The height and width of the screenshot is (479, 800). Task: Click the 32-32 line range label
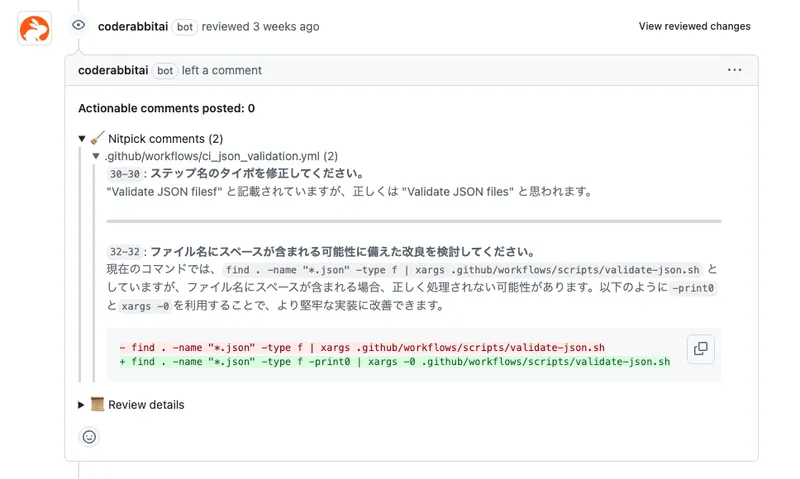125,252
